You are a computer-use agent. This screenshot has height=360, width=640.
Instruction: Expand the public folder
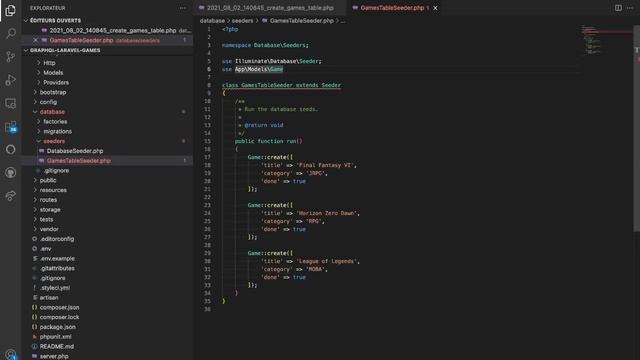[x=48, y=180]
